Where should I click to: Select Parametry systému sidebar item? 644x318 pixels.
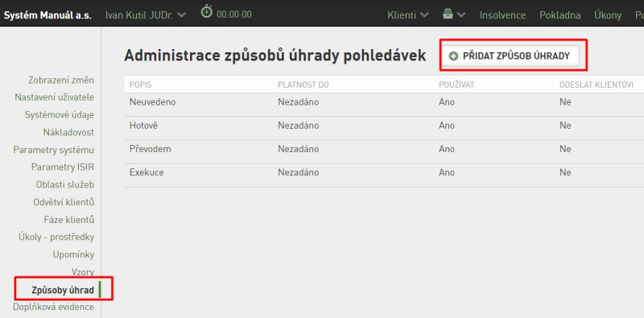pos(53,150)
